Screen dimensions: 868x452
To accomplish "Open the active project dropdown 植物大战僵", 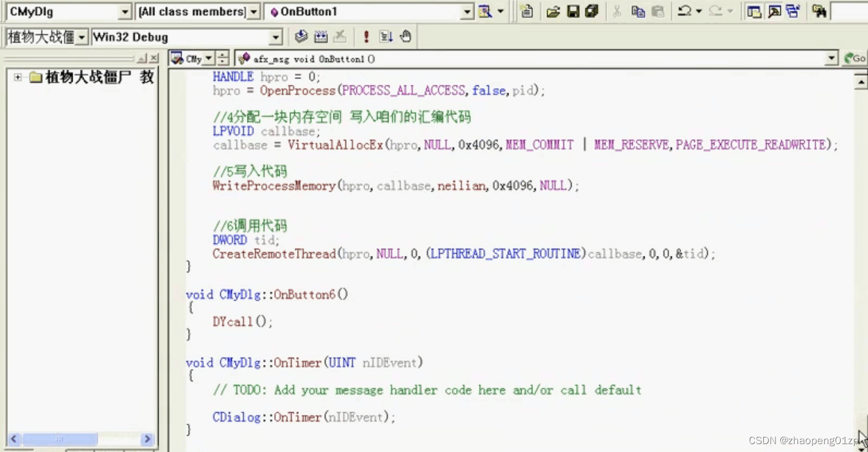I will click(x=81, y=38).
